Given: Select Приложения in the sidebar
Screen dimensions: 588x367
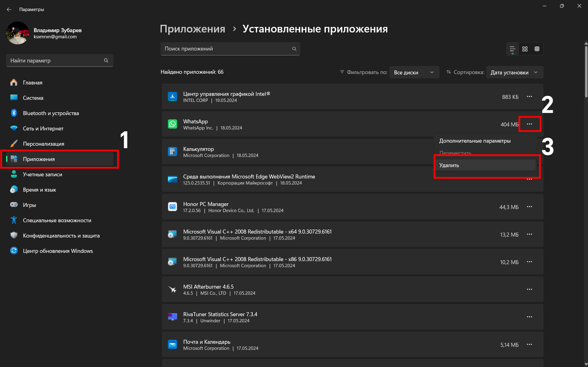Looking at the screenshot, I should [x=60, y=159].
